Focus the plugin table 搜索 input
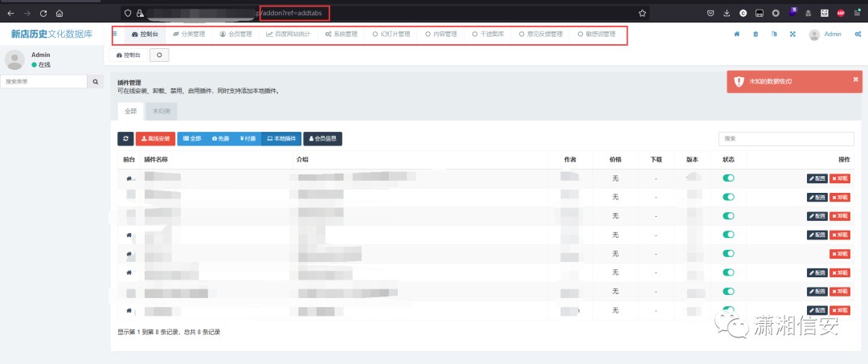The height and width of the screenshot is (364, 868). 786,139
